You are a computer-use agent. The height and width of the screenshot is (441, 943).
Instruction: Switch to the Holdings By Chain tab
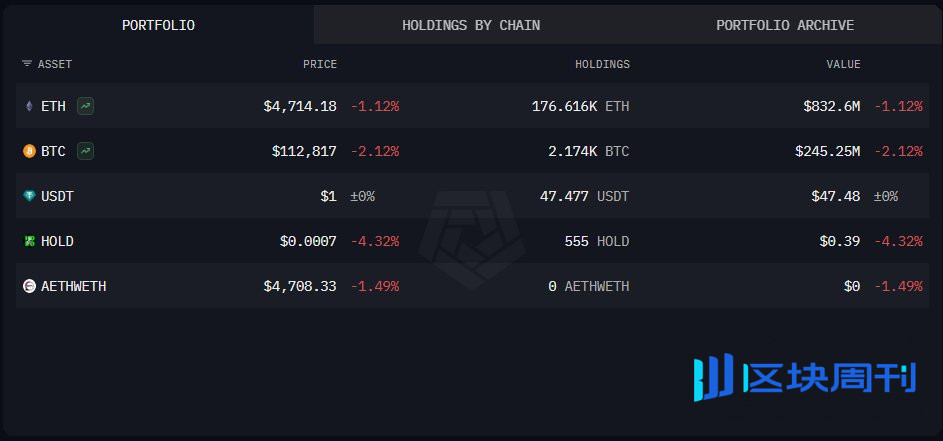pyautogui.click(x=471, y=25)
